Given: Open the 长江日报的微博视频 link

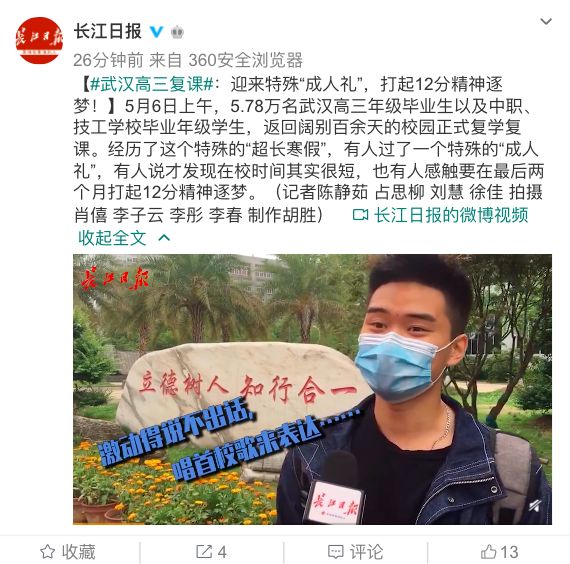Looking at the screenshot, I should pos(451,215).
